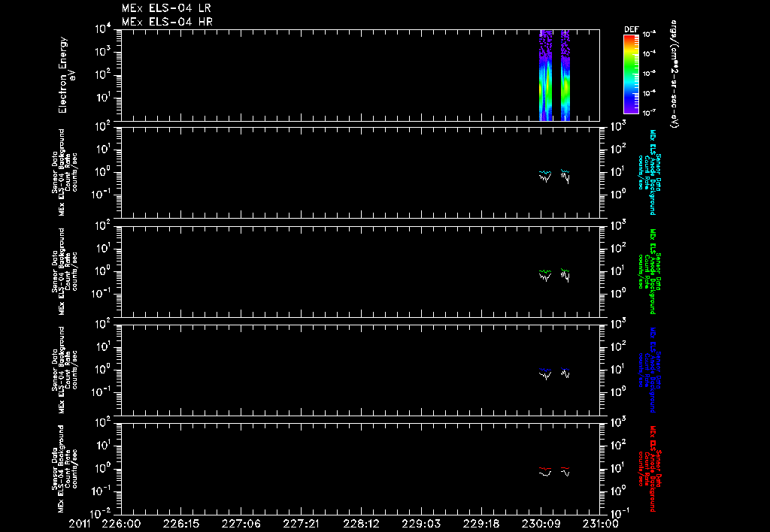This screenshot has width=770, height=532.
Task: Click the '228:12' time tick label
Action: [x=361, y=524]
